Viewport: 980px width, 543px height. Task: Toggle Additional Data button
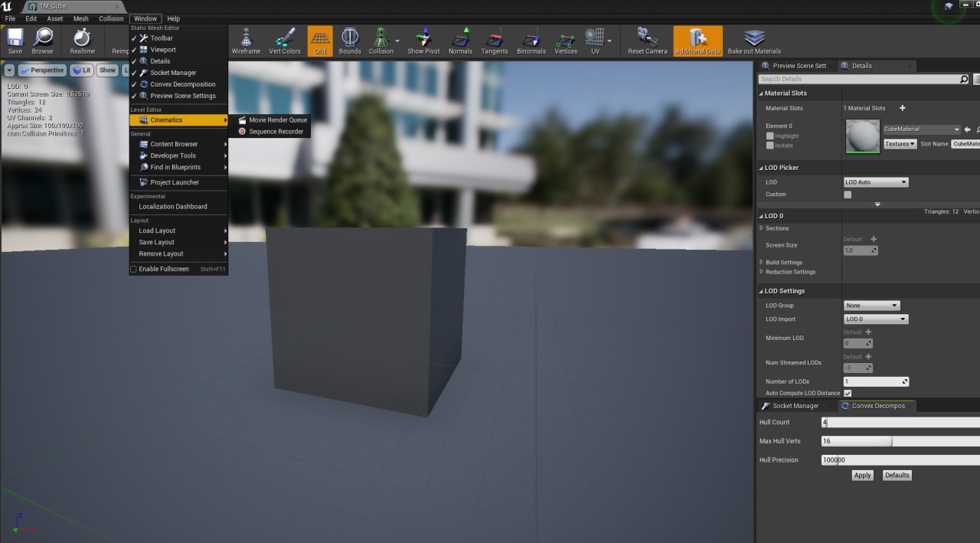pos(697,41)
